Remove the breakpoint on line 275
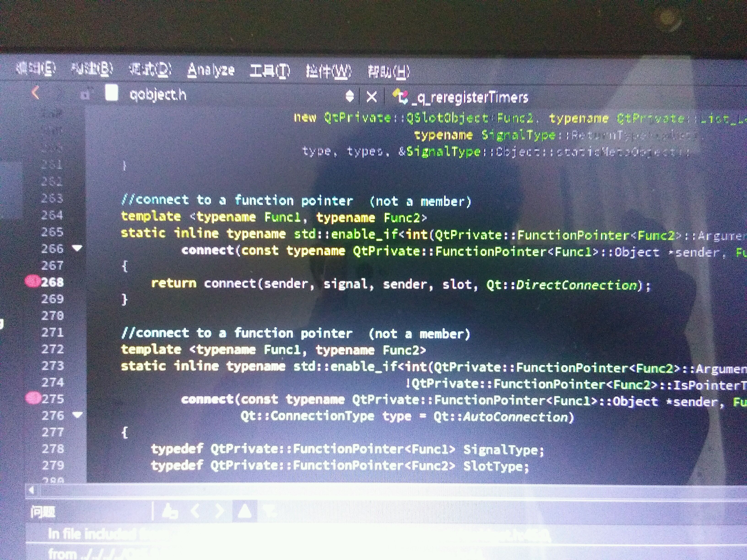747x560 pixels. (33, 398)
